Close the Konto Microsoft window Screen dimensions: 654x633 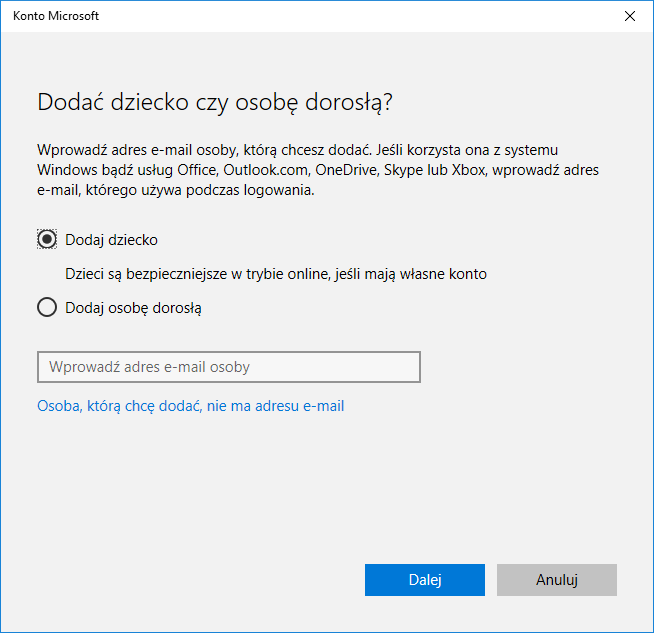click(630, 17)
